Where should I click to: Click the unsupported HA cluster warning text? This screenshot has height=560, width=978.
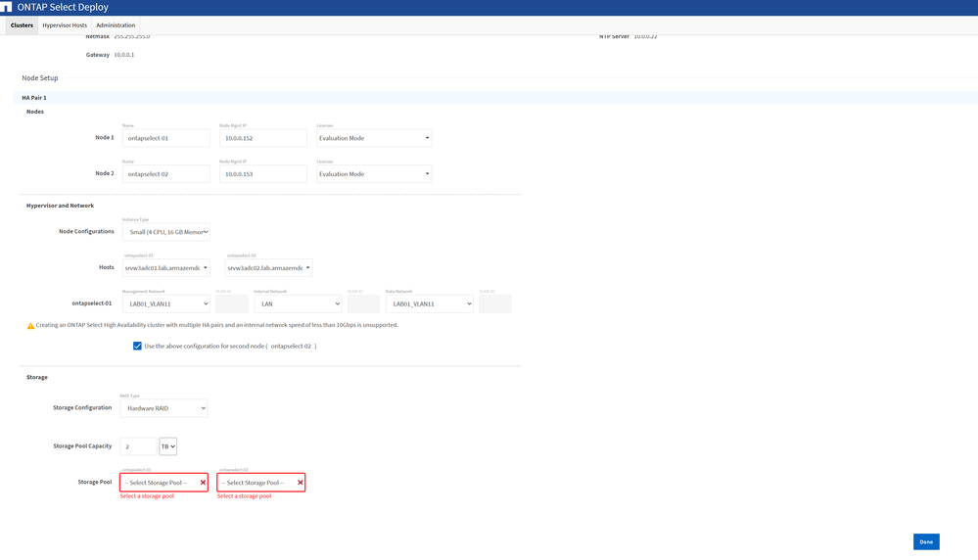pos(216,325)
